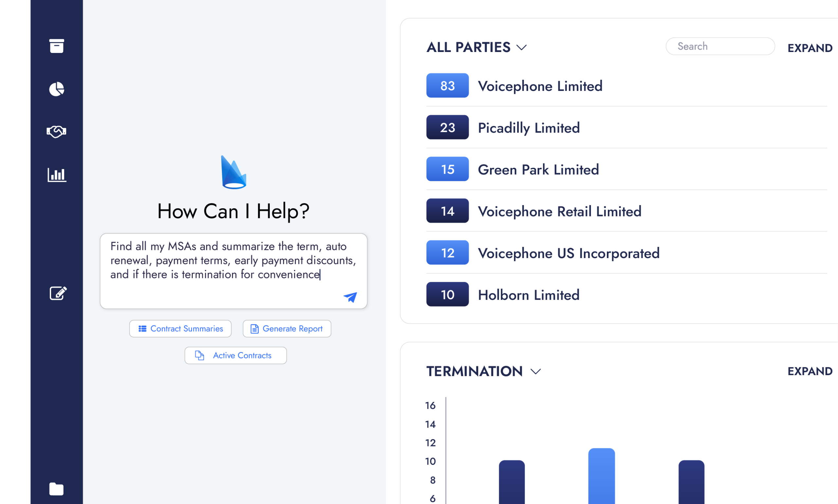The image size is (838, 504).
Task: Expand the Termination chart panel
Action: click(x=810, y=371)
